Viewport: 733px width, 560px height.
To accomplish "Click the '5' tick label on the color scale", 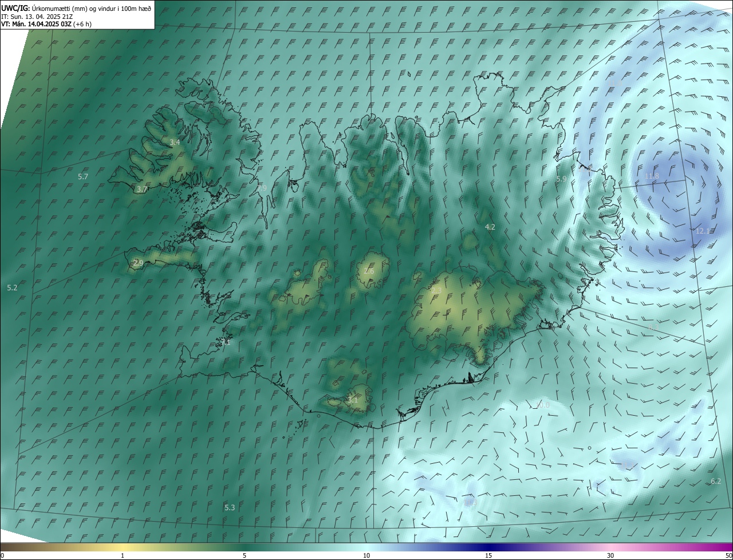I will (245, 555).
